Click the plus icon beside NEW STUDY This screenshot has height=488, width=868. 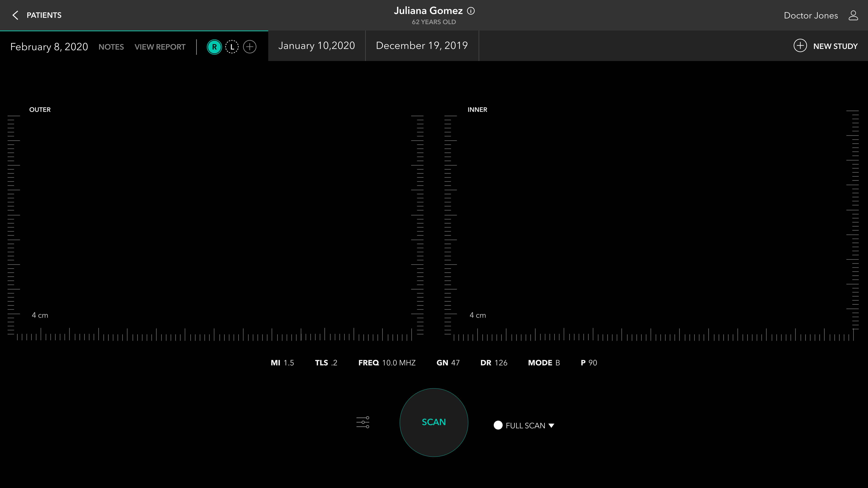pos(800,46)
